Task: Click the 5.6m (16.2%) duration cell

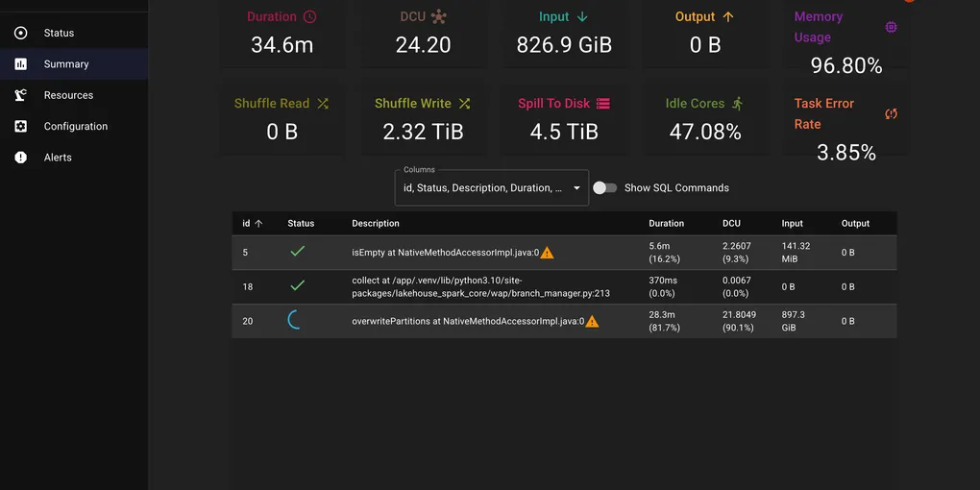Action: [664, 253]
